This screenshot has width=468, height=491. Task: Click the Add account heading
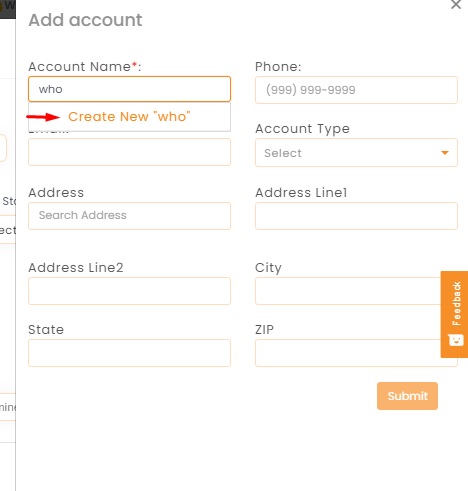[85, 20]
